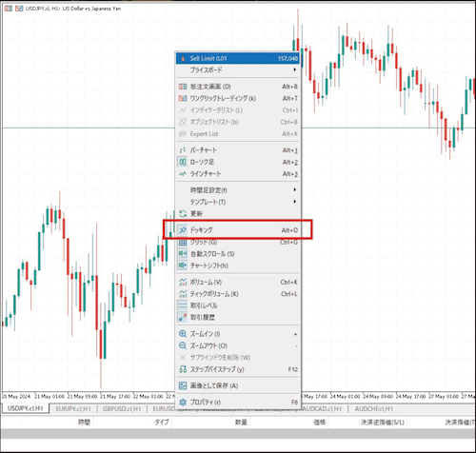This screenshot has width=476, height=453.
Task: Click 画像として保存 save icon
Action: pos(183,385)
